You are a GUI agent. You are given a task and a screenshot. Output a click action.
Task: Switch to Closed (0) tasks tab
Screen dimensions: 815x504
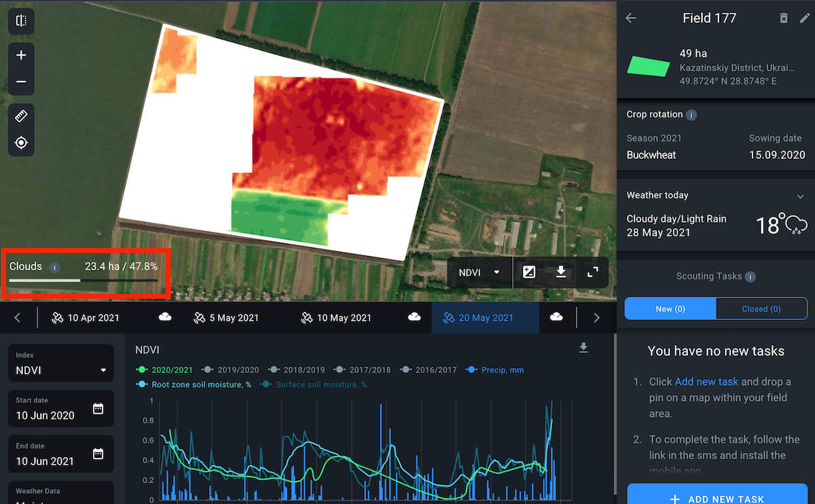click(761, 309)
